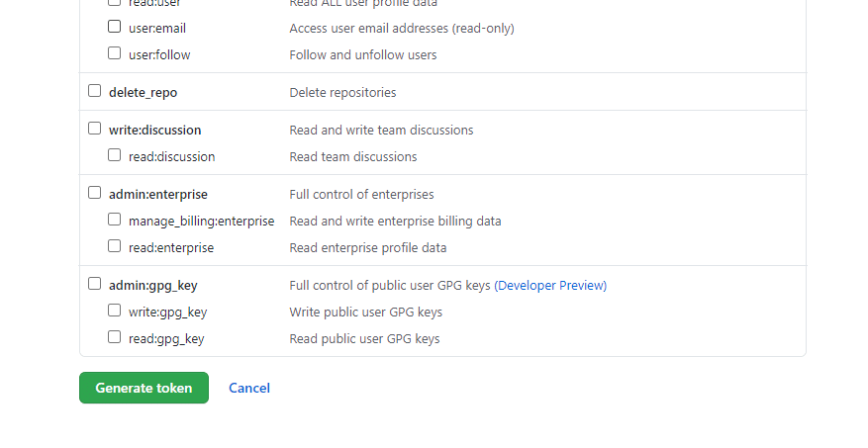Tick the read:enterprise checkbox
The image size is (868, 448).
point(115,246)
